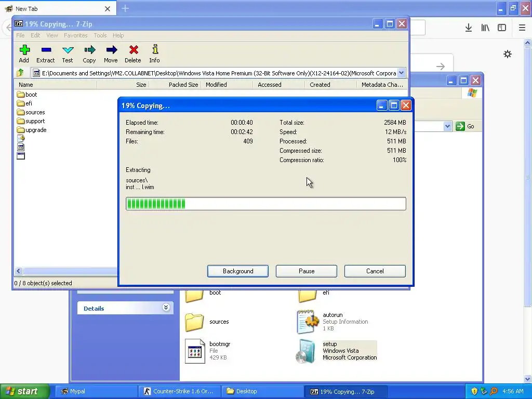Click the green Go arrow in Explorer
Viewport: 532px width, 399px height.
[460, 126]
